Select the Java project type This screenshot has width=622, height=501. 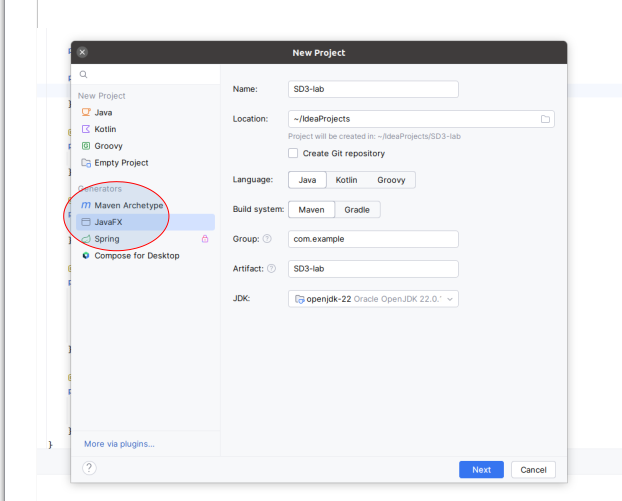(145, 113)
